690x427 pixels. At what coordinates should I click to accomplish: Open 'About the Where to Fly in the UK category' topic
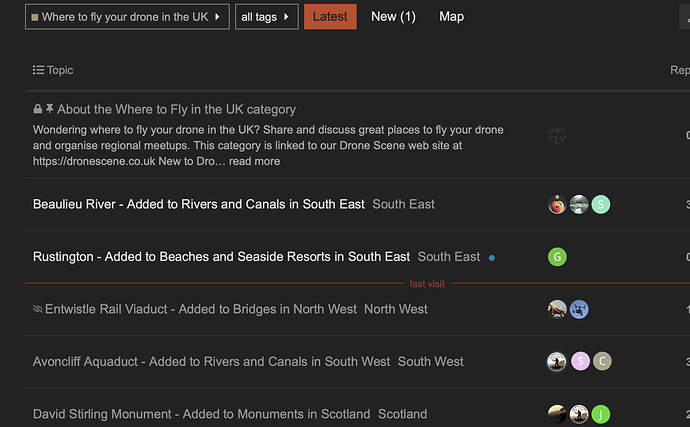click(x=176, y=109)
